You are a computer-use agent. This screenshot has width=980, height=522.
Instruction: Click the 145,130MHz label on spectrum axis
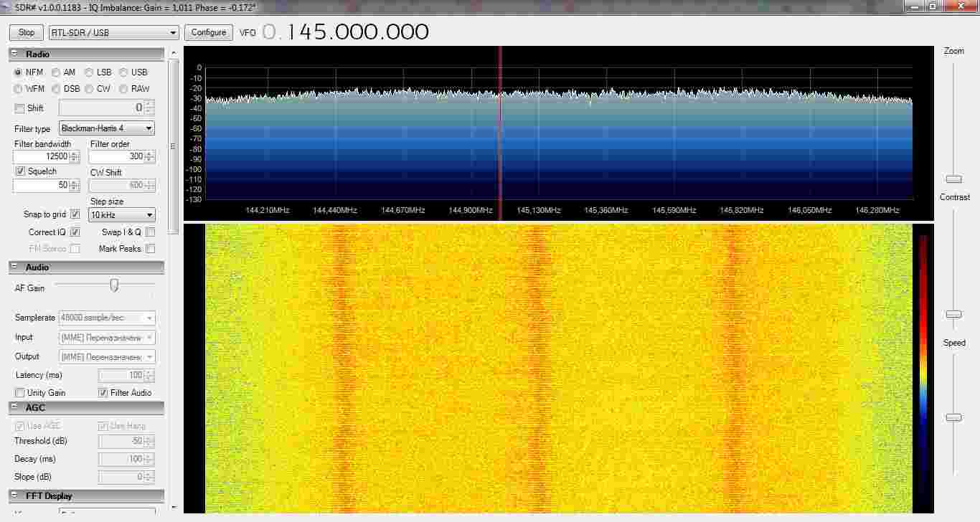pyautogui.click(x=539, y=211)
